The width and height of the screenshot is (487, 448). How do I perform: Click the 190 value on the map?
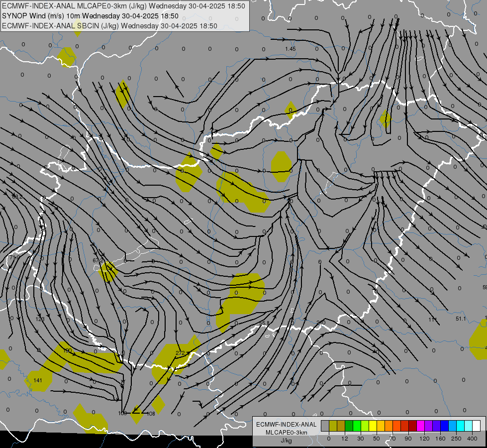click(x=67, y=351)
